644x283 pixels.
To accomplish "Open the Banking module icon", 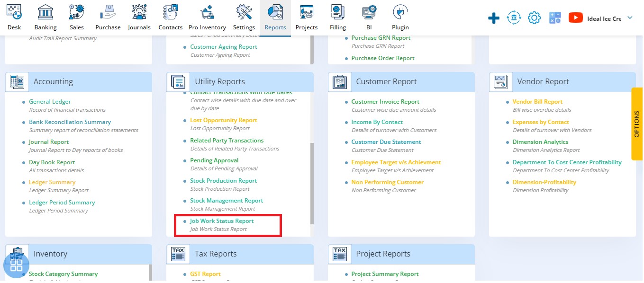I will (45, 12).
